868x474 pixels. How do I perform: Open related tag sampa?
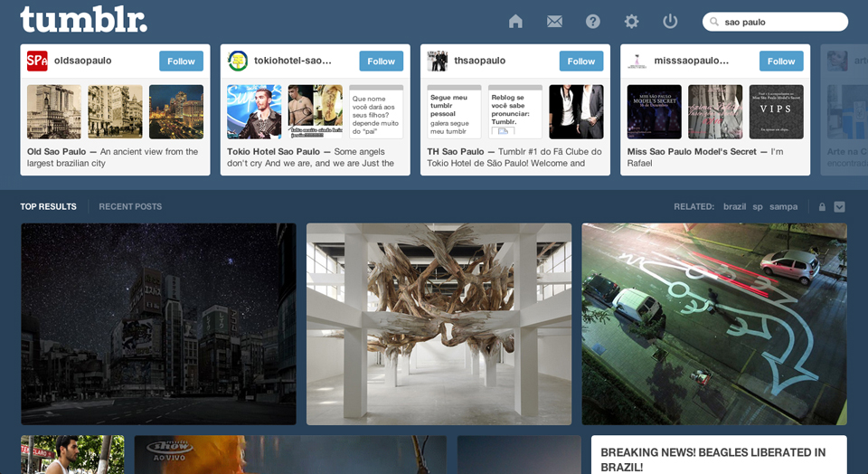click(x=783, y=206)
